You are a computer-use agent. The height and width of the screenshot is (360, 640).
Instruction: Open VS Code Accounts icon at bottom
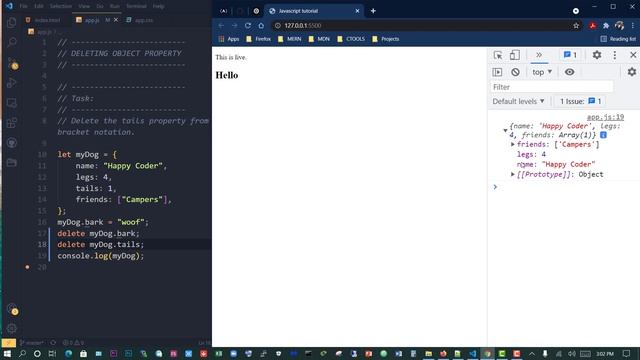[12, 309]
